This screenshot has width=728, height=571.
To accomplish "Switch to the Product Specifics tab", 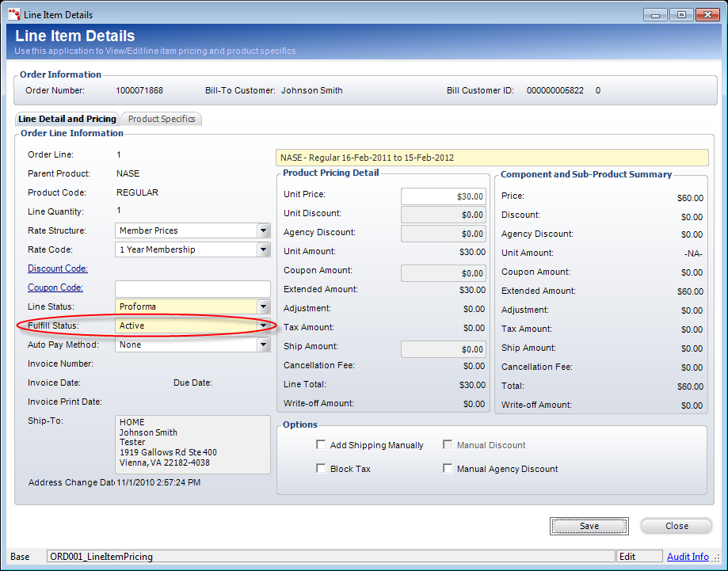I will pos(162,119).
